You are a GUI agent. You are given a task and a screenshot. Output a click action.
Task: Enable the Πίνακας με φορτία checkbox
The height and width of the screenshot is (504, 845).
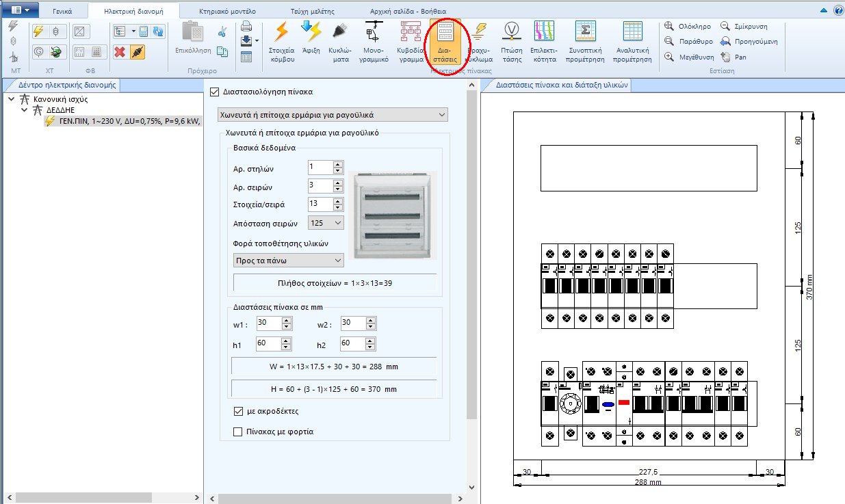point(236,432)
